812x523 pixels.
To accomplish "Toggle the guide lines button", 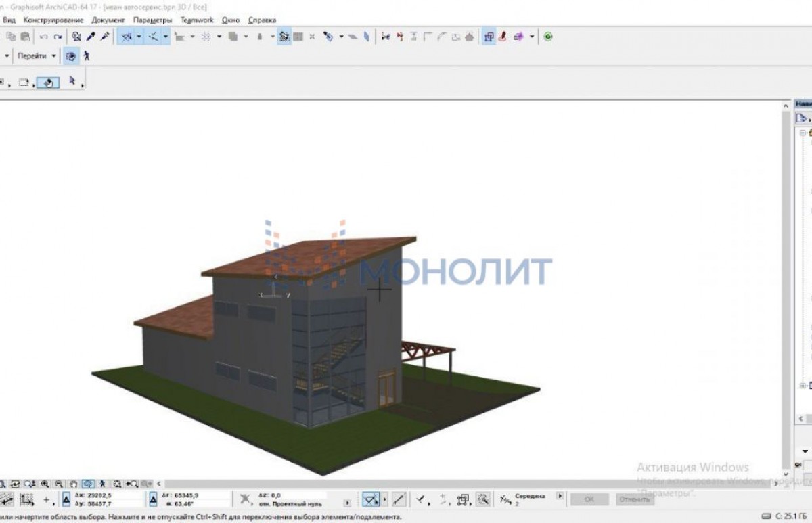I will point(127,37).
